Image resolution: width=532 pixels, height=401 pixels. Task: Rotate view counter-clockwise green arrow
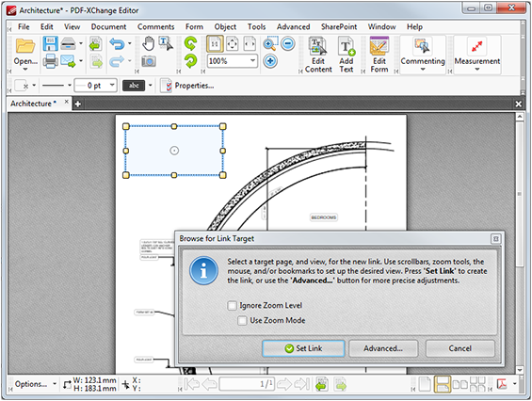coord(191,43)
